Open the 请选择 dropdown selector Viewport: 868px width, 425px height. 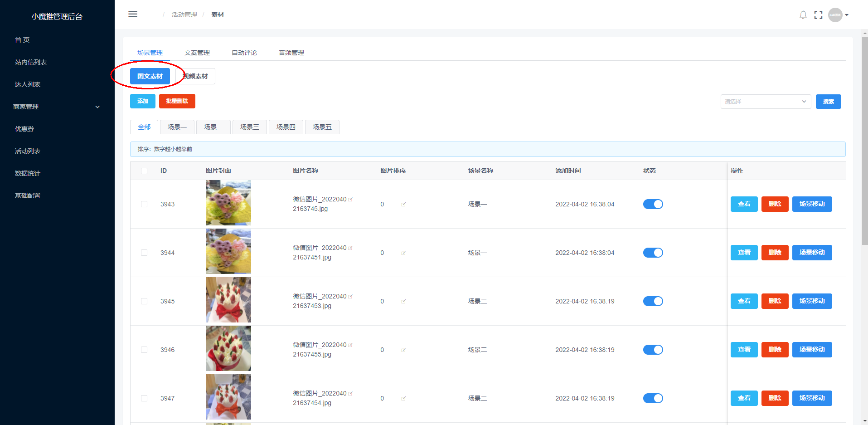pos(765,102)
